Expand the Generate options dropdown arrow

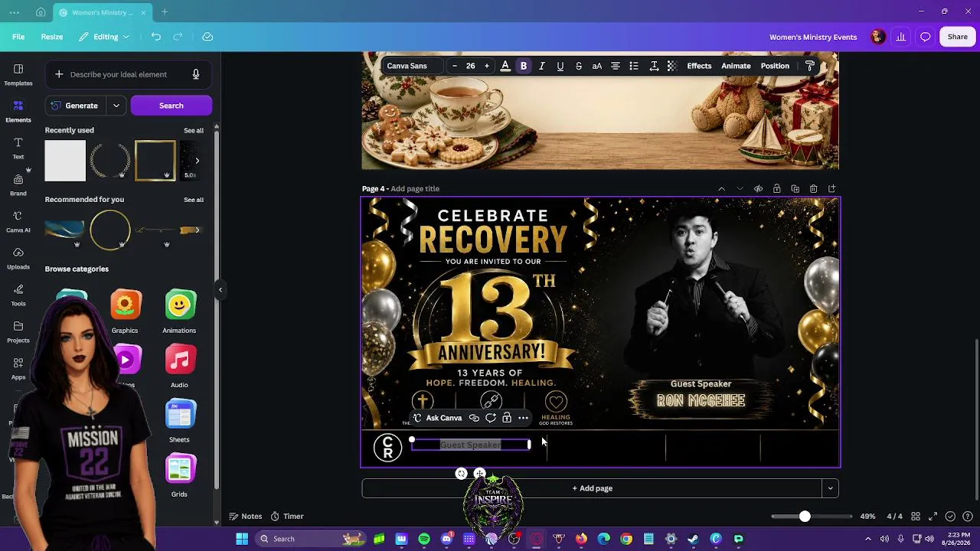coord(116,106)
